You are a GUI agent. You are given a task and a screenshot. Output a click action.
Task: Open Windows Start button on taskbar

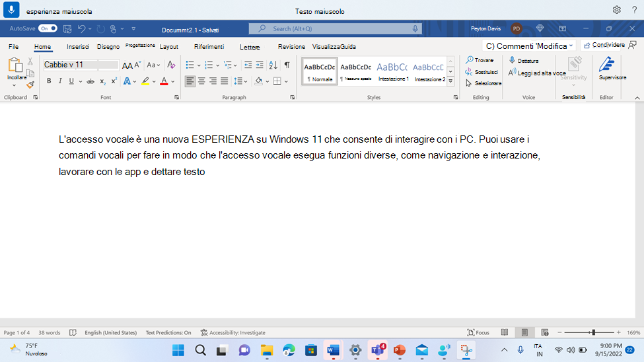pos(178,350)
